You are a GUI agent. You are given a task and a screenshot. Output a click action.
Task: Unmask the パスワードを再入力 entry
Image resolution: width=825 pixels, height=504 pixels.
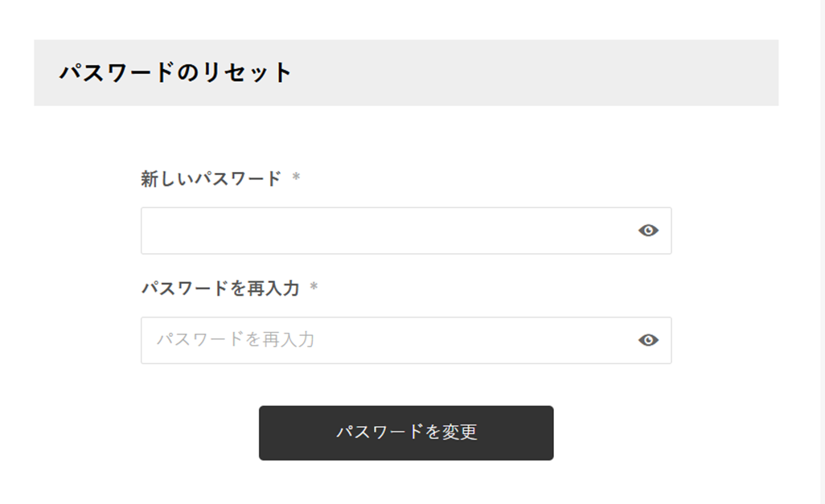pyautogui.click(x=648, y=340)
